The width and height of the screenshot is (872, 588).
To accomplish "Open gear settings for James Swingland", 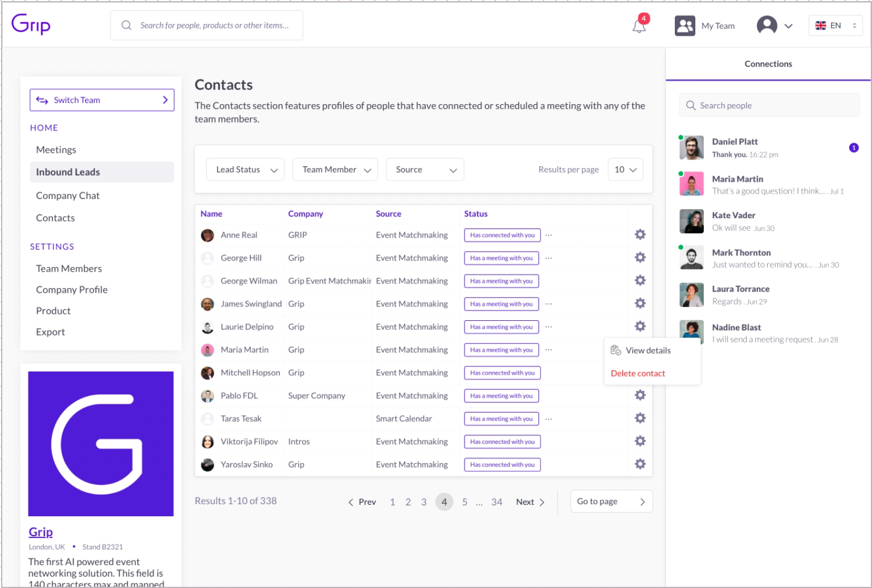I will point(640,303).
